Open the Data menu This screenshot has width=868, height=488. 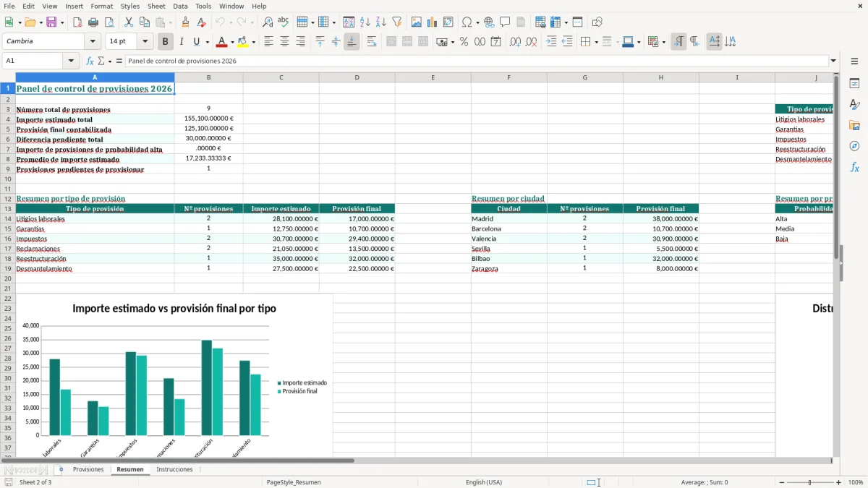click(x=180, y=6)
